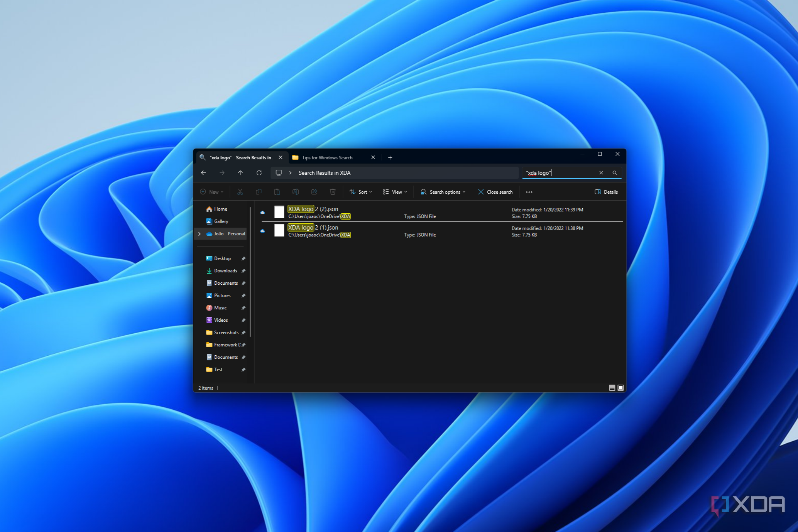The image size is (798, 532).
Task: Switch to large thumbnails view icon in status bar
Action: pyautogui.click(x=620, y=388)
